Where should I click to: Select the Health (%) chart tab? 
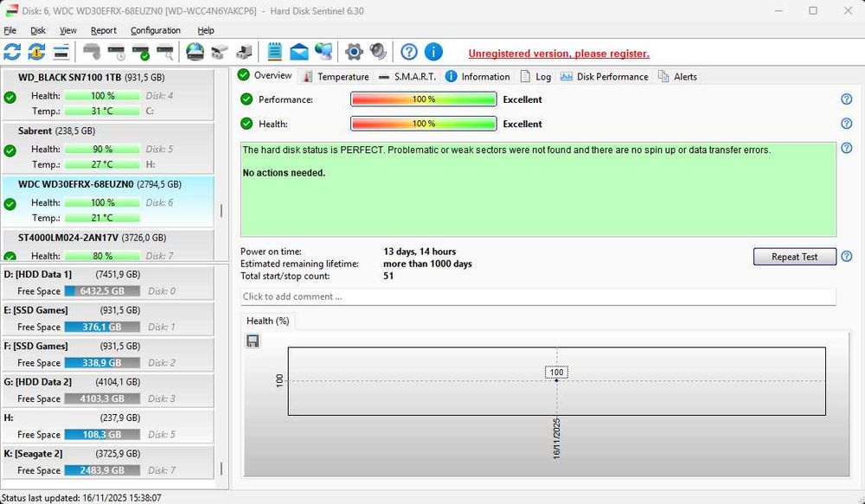tap(267, 321)
